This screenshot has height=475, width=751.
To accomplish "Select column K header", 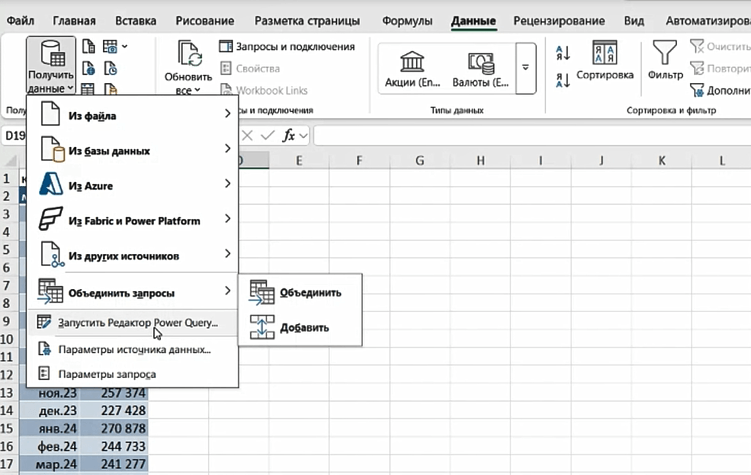I will pyautogui.click(x=661, y=160).
